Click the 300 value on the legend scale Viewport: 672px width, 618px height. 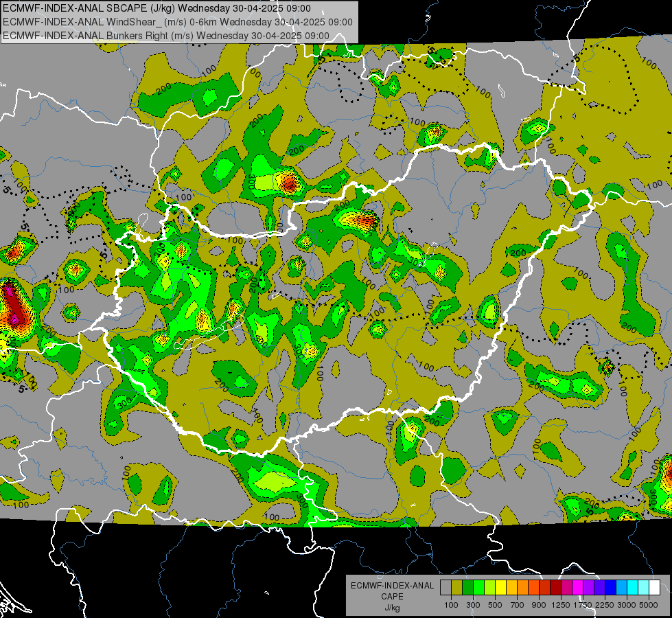(473, 605)
